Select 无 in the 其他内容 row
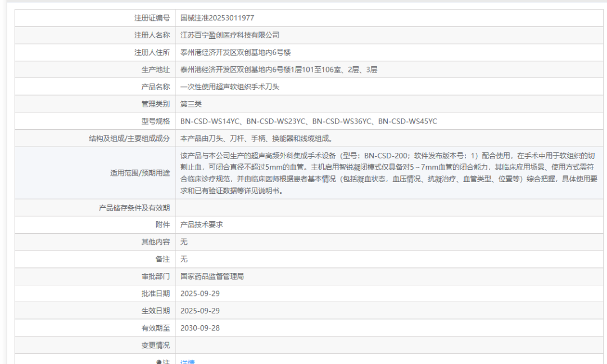 pyautogui.click(x=184, y=242)
